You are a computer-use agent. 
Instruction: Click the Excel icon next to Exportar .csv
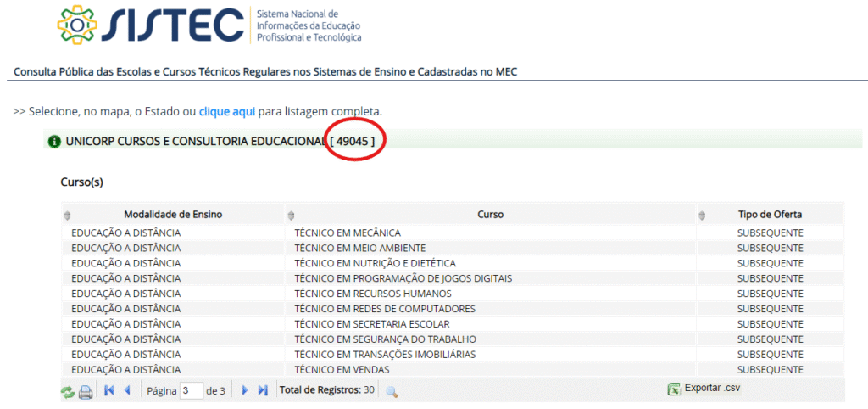(673, 389)
